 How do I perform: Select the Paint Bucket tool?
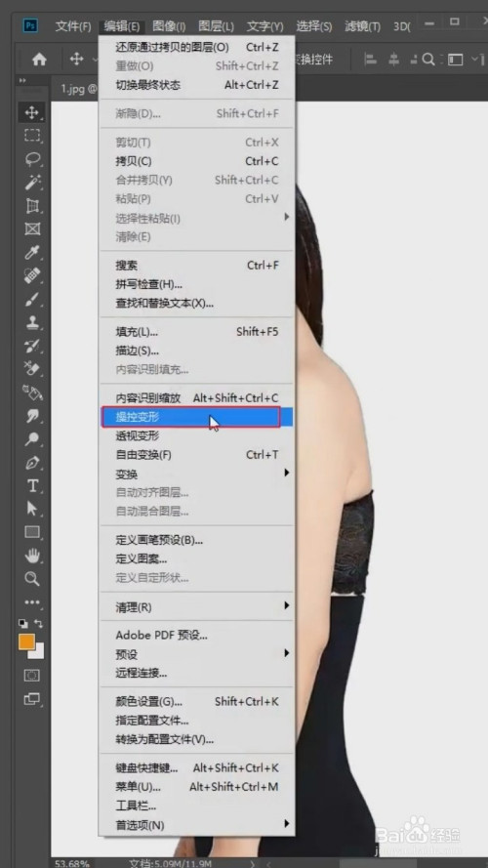coord(32,393)
